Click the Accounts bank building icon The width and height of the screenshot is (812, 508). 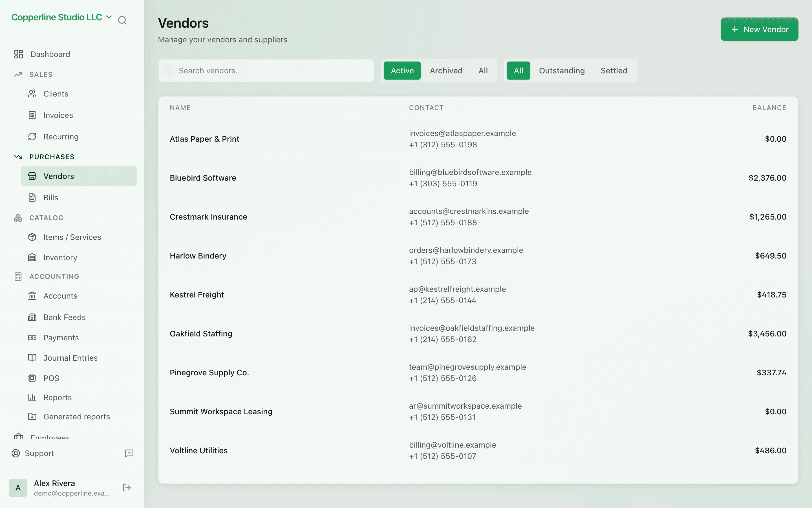[32, 296]
